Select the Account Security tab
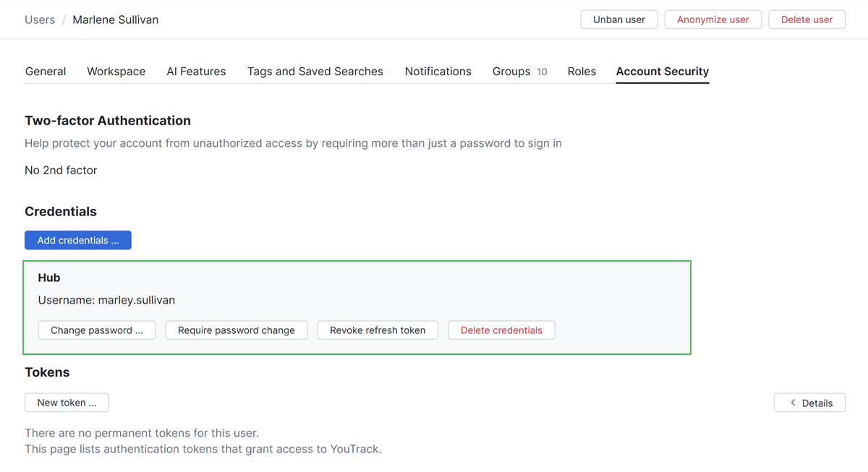868x472 pixels. (x=662, y=72)
